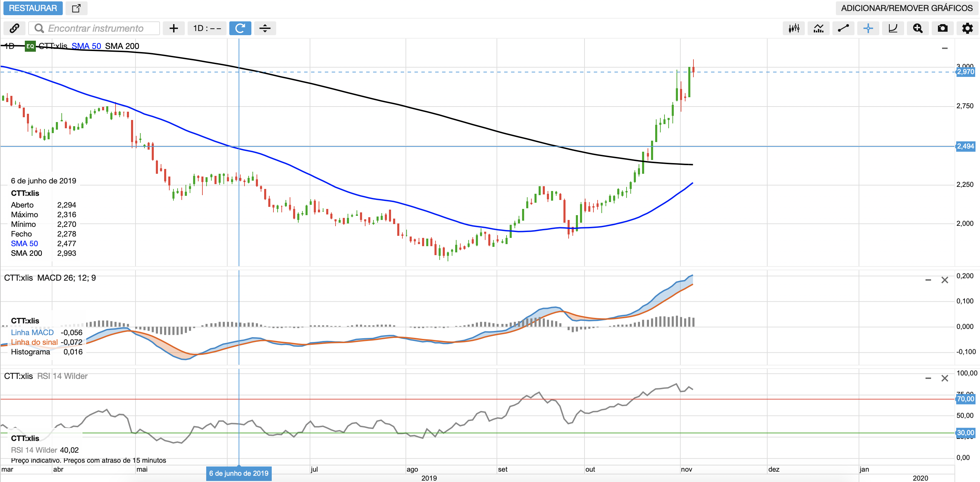Select the trend line drawing tool
Image resolution: width=980 pixels, height=482 pixels.
(843, 28)
